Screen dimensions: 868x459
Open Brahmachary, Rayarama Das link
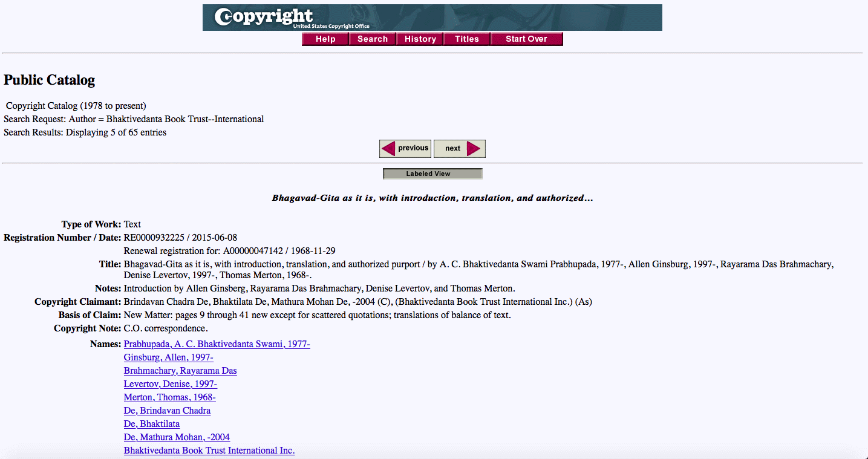180,371
